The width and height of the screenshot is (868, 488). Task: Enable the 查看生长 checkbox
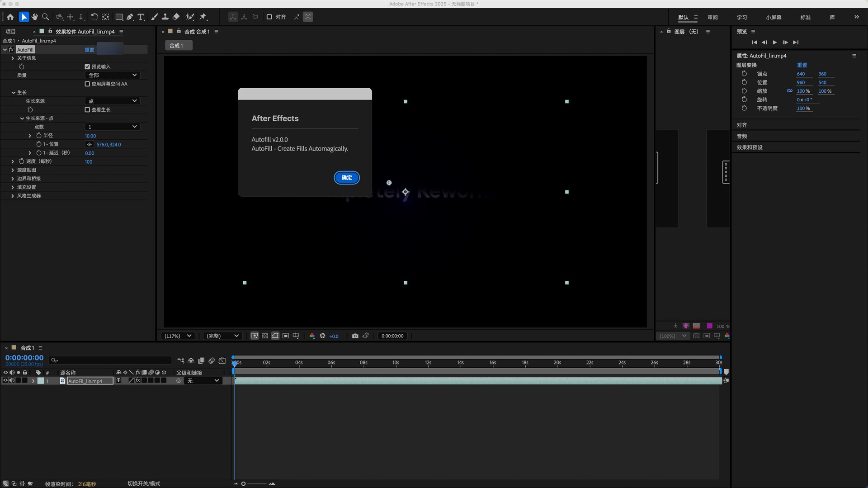tap(87, 109)
